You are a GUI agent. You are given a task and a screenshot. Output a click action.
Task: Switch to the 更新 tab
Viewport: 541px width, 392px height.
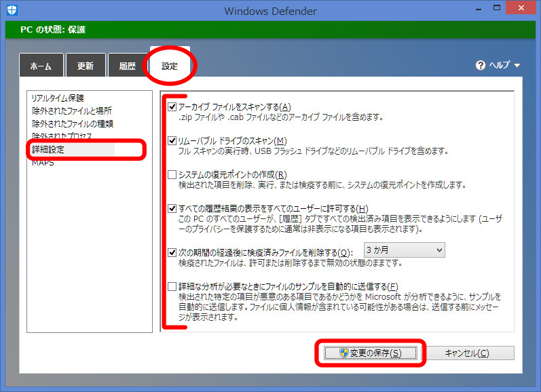click(86, 65)
